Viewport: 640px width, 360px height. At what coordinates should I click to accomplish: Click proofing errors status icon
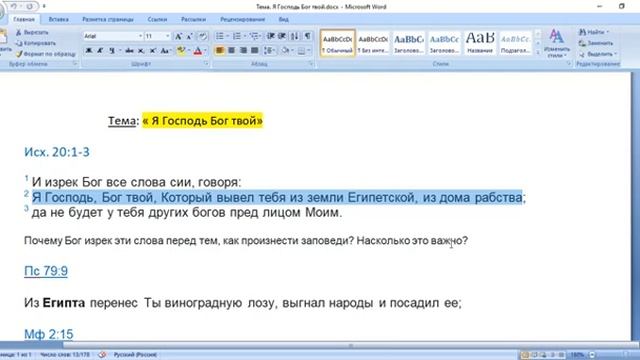pos(102,355)
